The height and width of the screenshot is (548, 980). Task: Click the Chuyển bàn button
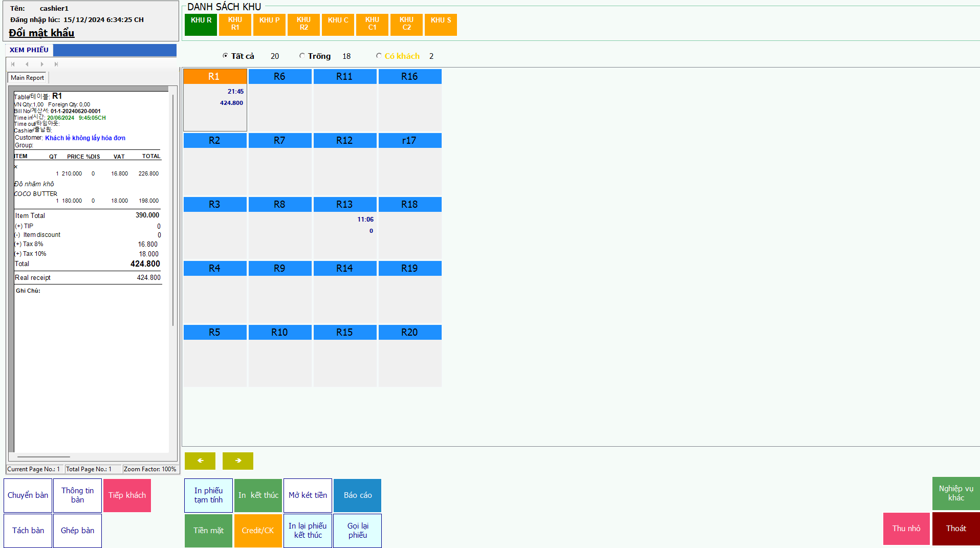[x=28, y=495]
